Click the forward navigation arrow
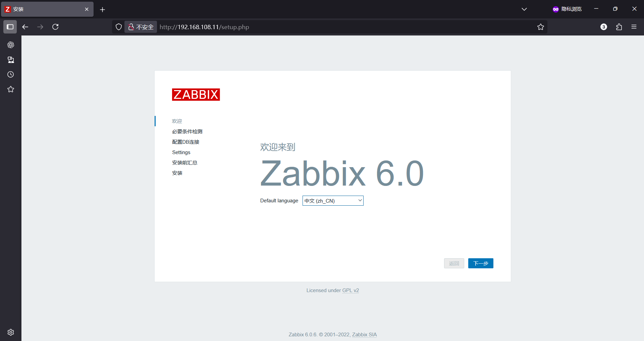Image resolution: width=644 pixels, height=341 pixels. [40, 27]
